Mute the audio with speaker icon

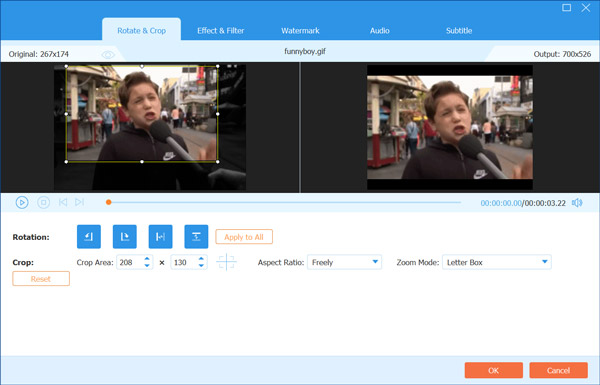coord(577,202)
